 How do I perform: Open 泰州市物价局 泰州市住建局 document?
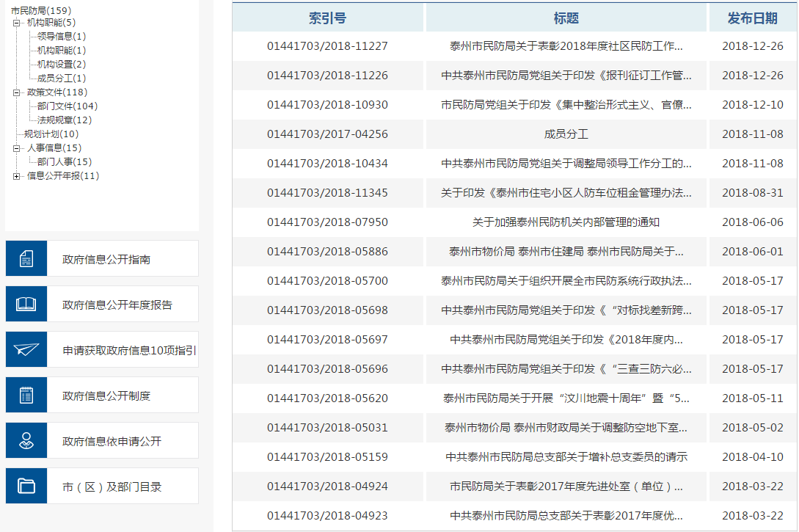(566, 251)
